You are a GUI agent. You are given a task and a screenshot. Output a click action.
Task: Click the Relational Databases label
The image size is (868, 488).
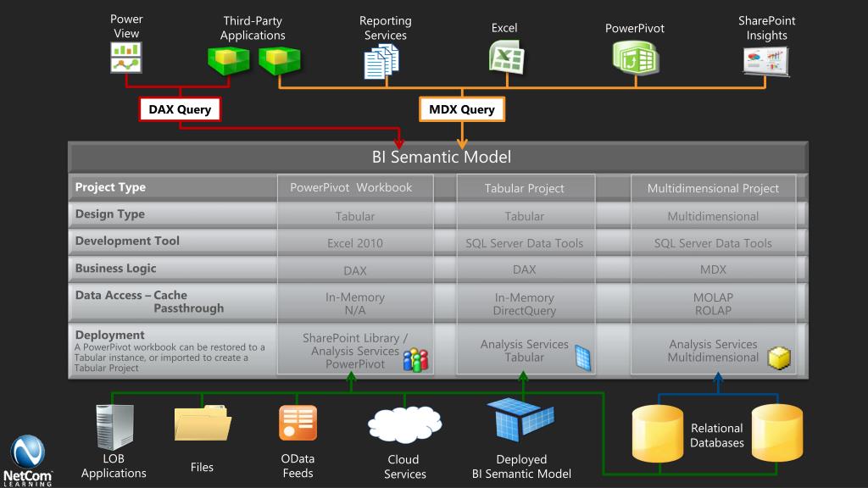click(x=717, y=435)
